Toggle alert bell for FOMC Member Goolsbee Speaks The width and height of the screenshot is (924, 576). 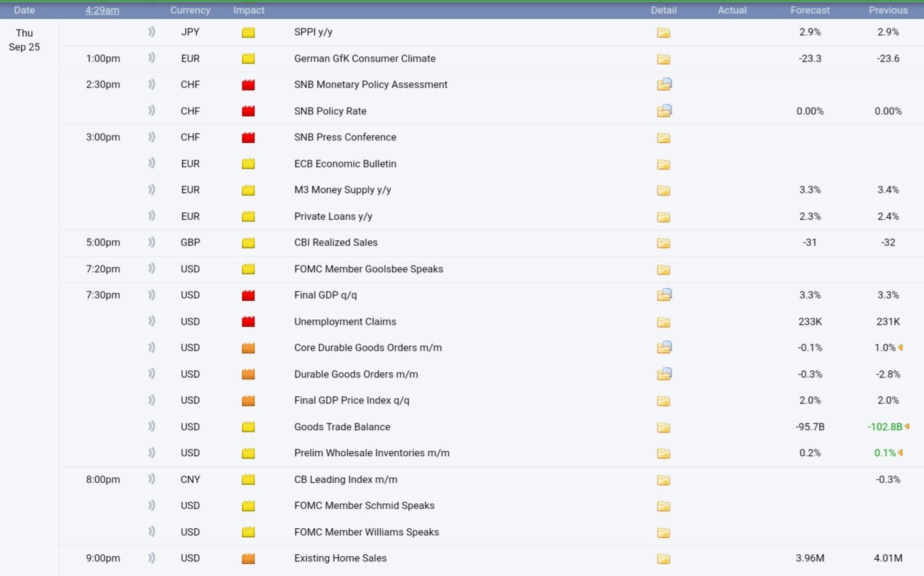[151, 269]
